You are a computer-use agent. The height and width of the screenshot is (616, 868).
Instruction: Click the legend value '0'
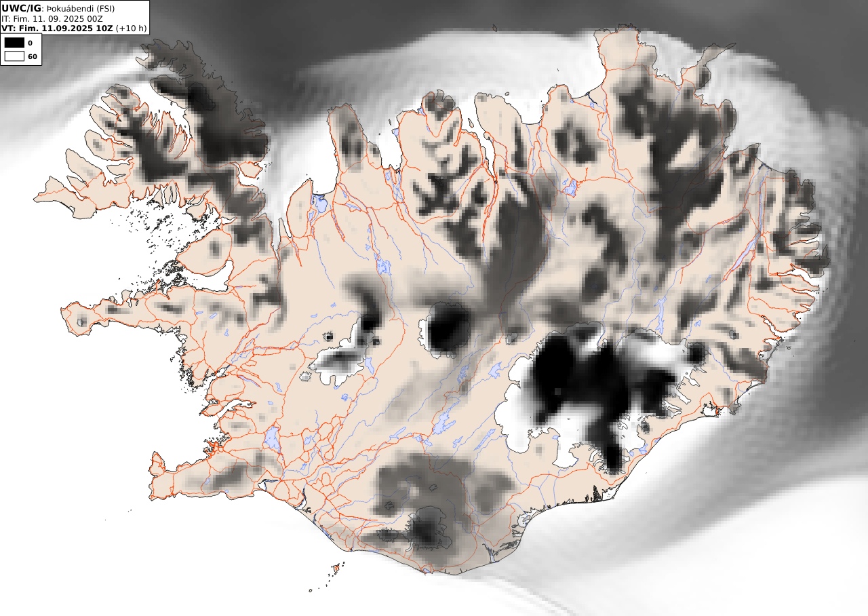[30, 43]
